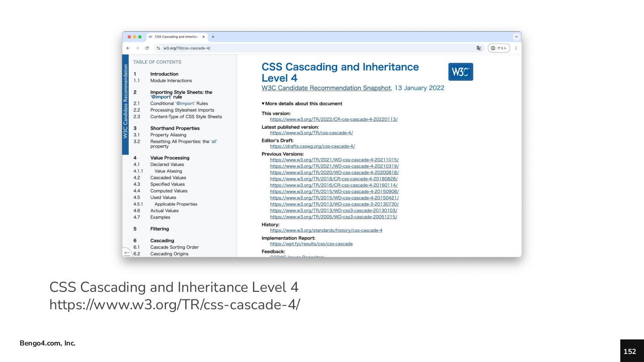Image resolution: width=644 pixels, height=362 pixels.
Task: Open previous version WD-css3-cascade-20051215
Action: click(x=334, y=217)
